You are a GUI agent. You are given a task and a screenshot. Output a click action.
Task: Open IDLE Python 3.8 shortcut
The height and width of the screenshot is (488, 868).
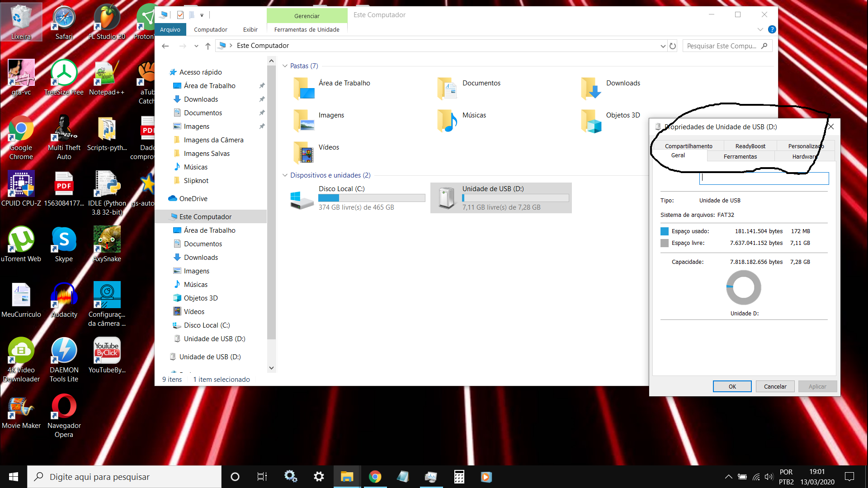tap(107, 193)
